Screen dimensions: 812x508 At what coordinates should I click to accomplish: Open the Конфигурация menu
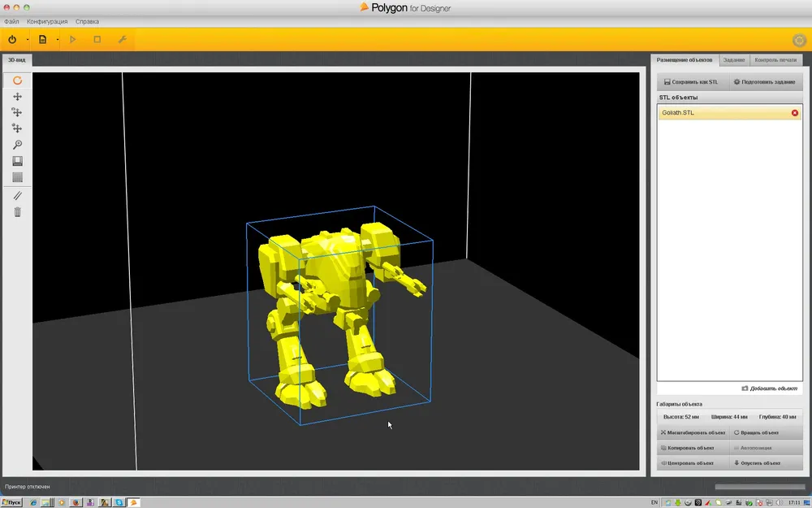47,21
